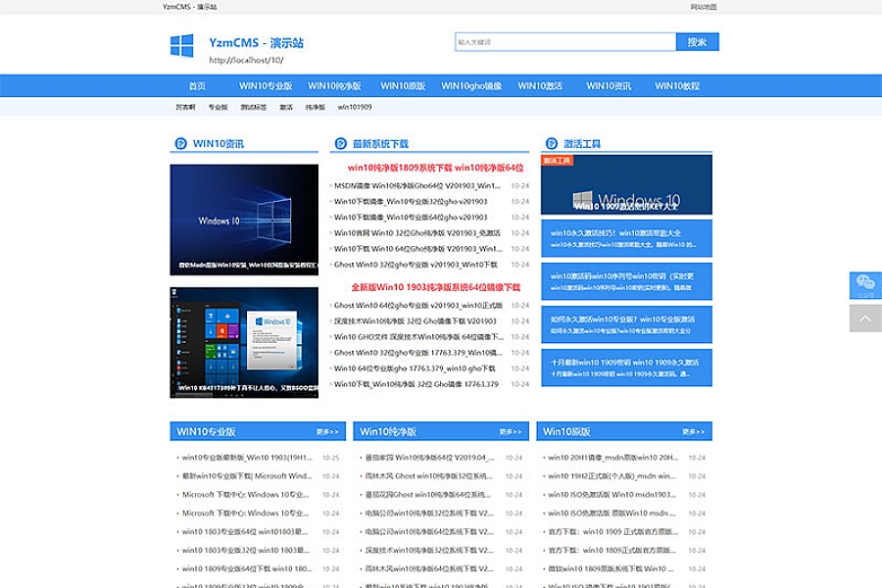882x588 pixels.
Task: Click 更多>> in the Win10原版 section
Action: pos(694,431)
